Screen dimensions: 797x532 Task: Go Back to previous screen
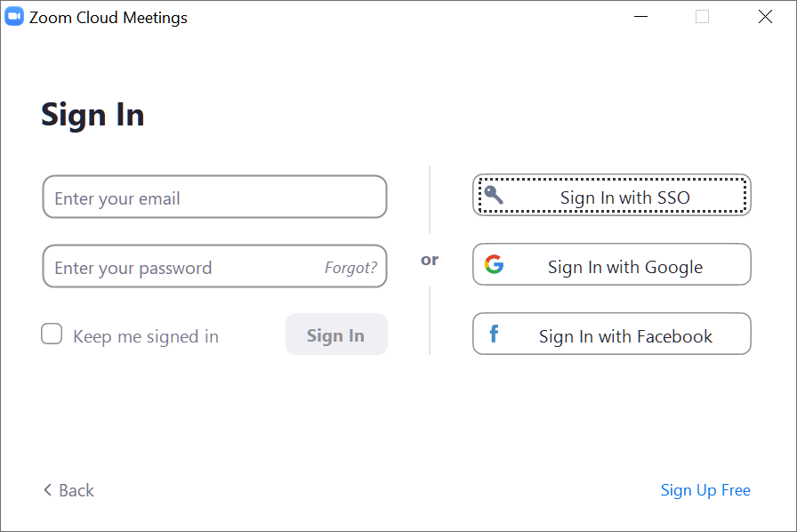tap(76, 490)
